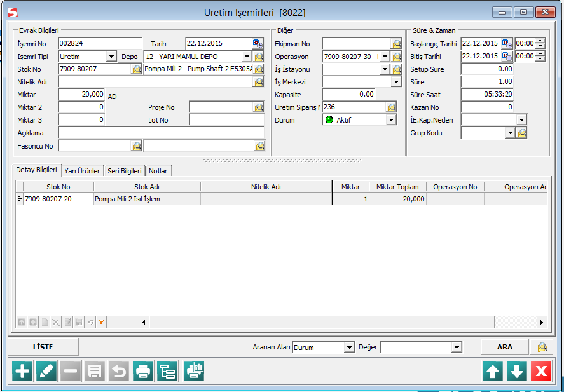This screenshot has height=392, width=564.
Task: Expand the Depo dropdown list
Action: [247, 57]
